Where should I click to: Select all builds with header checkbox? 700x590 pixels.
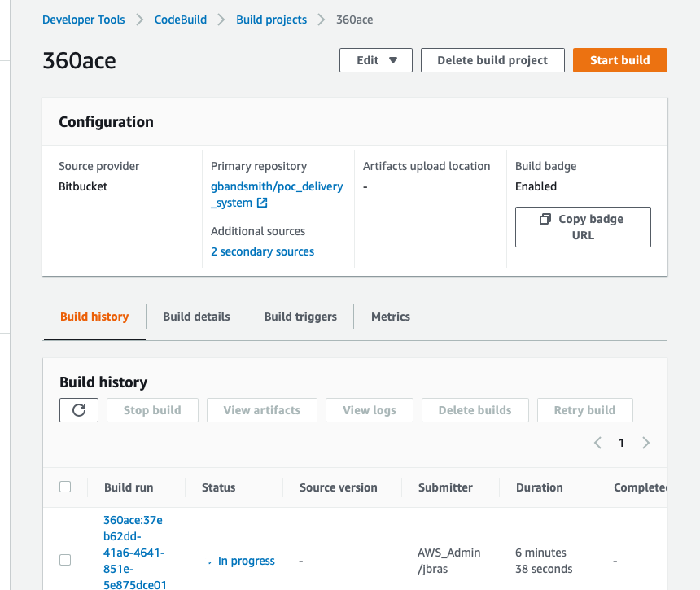click(x=65, y=487)
